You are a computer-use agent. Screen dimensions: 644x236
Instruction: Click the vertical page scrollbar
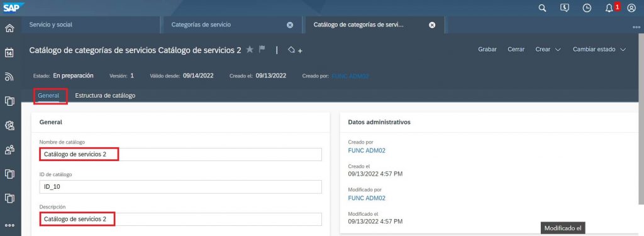pos(641,119)
